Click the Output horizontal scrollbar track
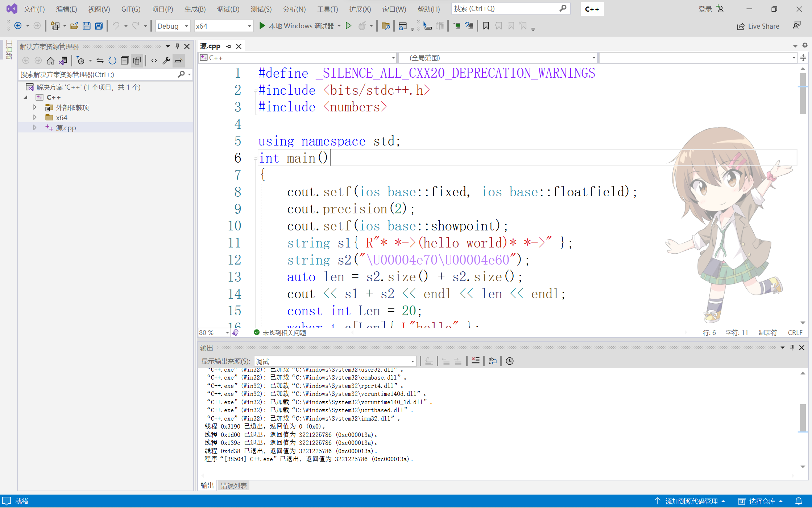The height and width of the screenshot is (508, 812). pos(497,475)
